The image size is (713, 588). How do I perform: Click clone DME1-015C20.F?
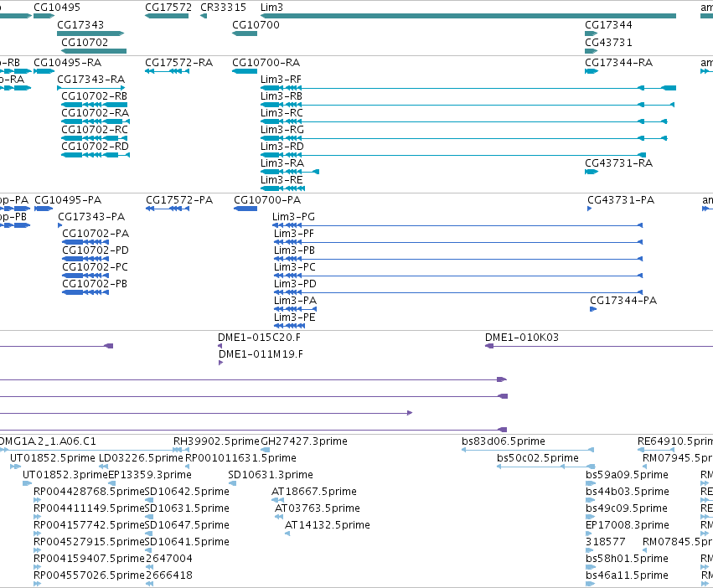coord(259,338)
